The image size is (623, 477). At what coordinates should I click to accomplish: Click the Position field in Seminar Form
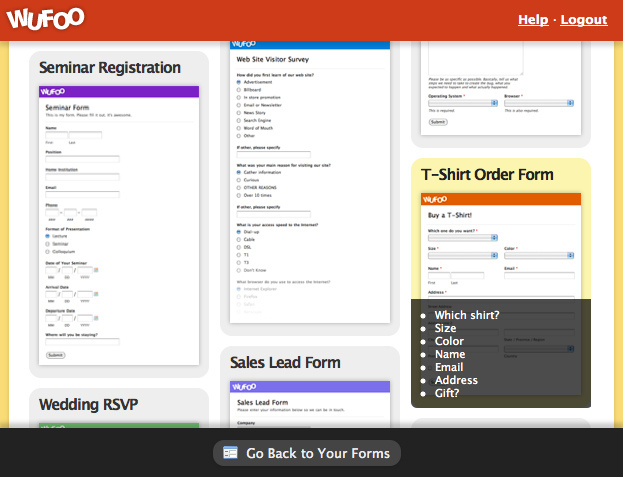pyautogui.click(x=82, y=159)
